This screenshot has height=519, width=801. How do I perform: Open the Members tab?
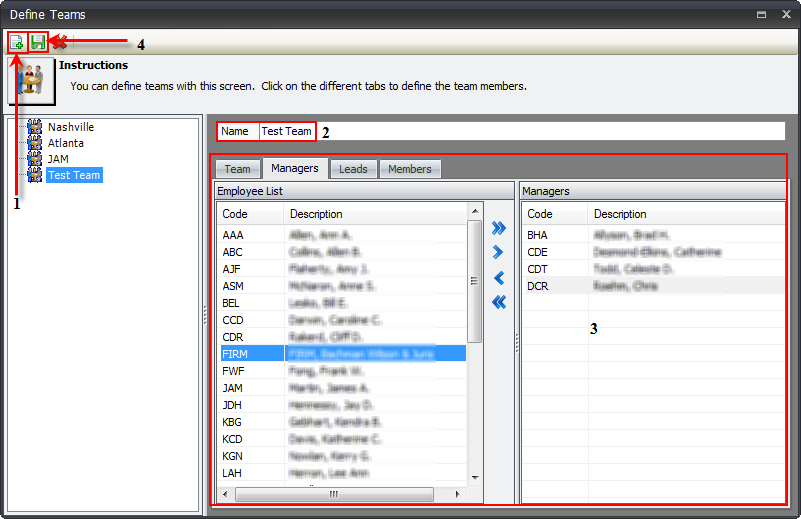coord(410,169)
